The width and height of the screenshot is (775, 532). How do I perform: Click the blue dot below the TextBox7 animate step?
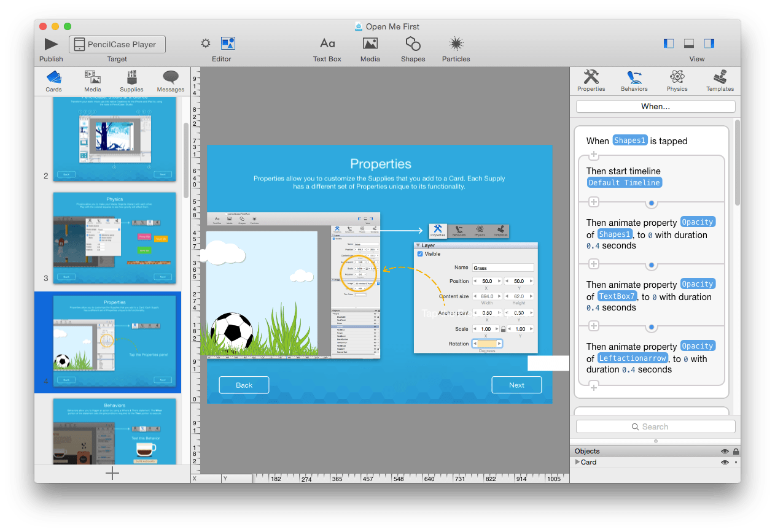[x=652, y=327]
